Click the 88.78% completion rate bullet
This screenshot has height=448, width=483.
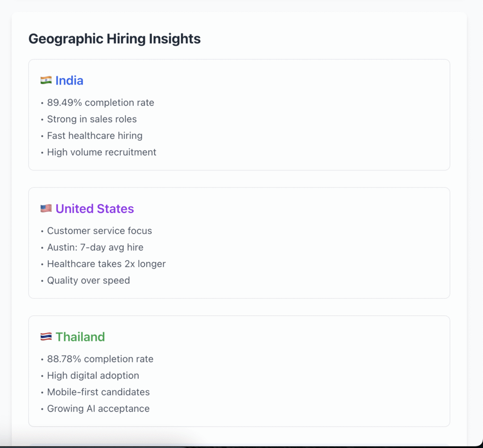(x=100, y=359)
